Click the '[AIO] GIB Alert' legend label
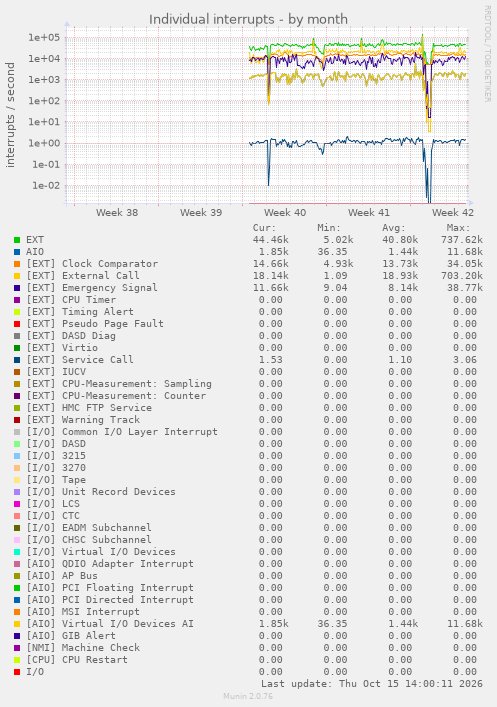Screen dimensions: 497x707 point(71,636)
